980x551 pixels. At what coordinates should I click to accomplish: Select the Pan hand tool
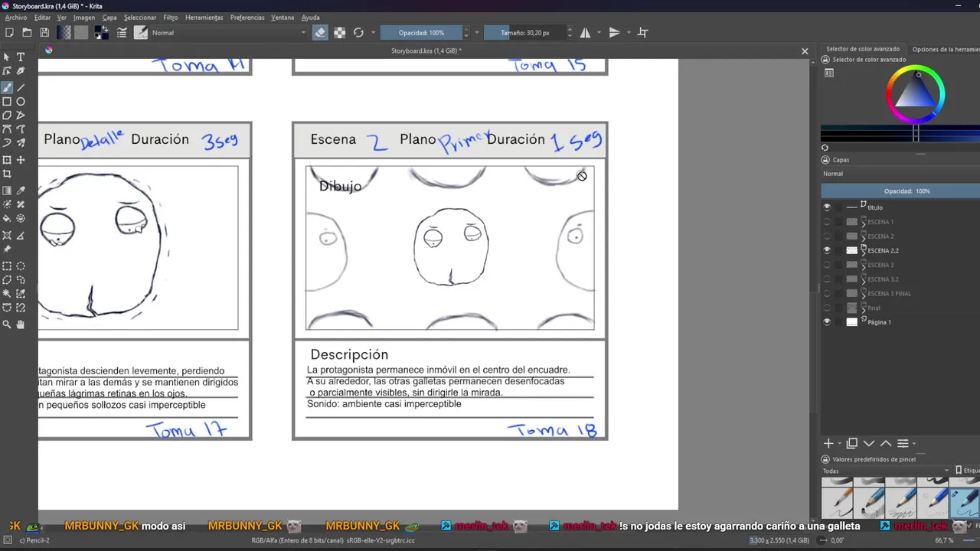[x=21, y=324]
